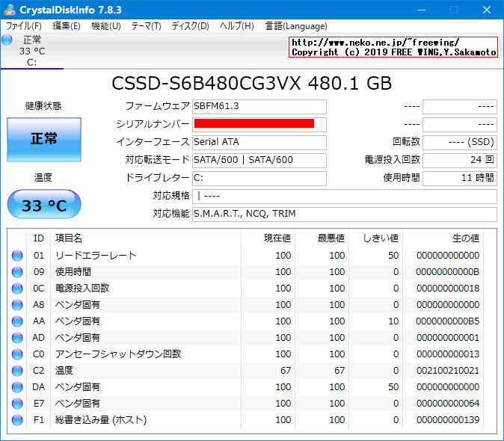This screenshot has height=441, width=504.
Task: Click status circle for C2 温度 row
Action: point(17,371)
